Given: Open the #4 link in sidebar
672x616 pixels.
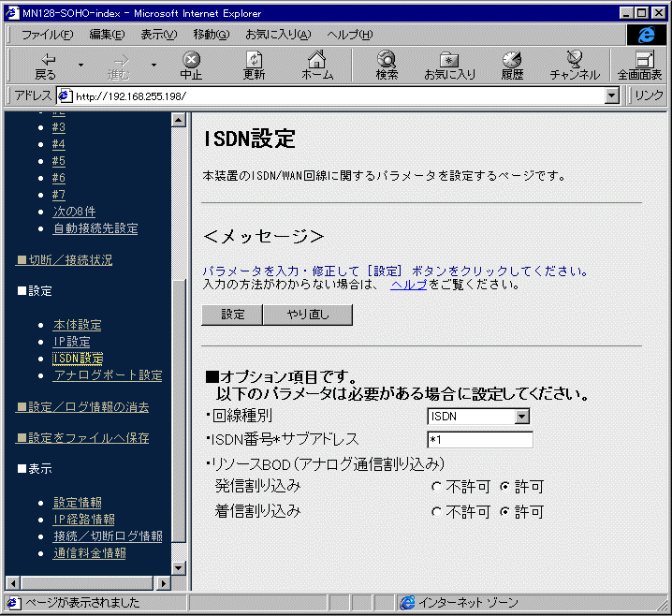Looking at the screenshot, I should 59,144.
